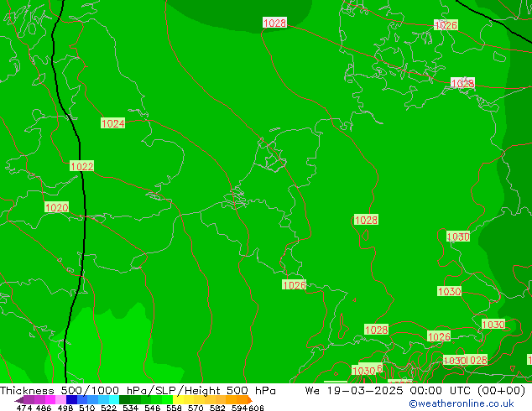Click the 1024 isobar label
Screen dimensions: 532x411
click(113, 123)
